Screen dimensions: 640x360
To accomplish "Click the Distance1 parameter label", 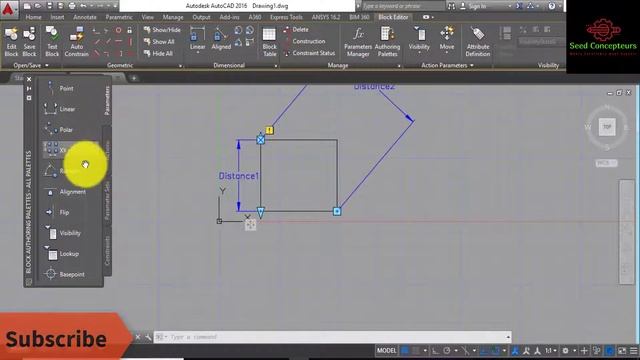I will coord(239,176).
